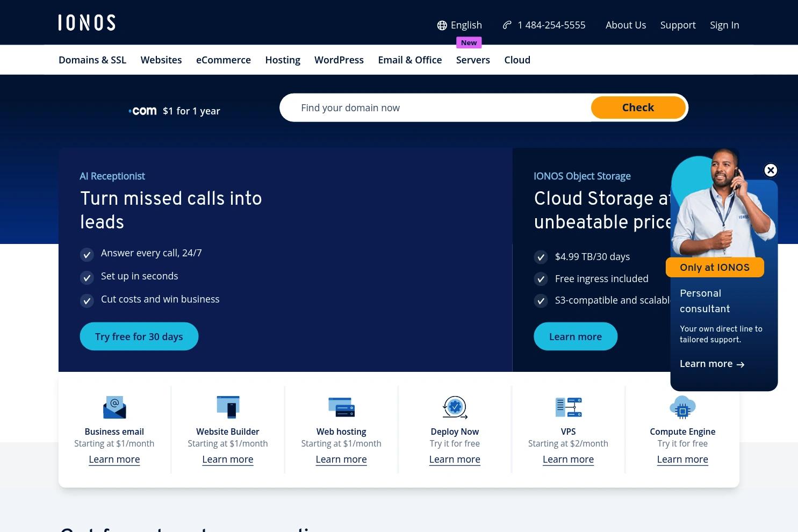The width and height of the screenshot is (798, 532).
Task: Click the AI Receptionist label
Action: click(112, 176)
